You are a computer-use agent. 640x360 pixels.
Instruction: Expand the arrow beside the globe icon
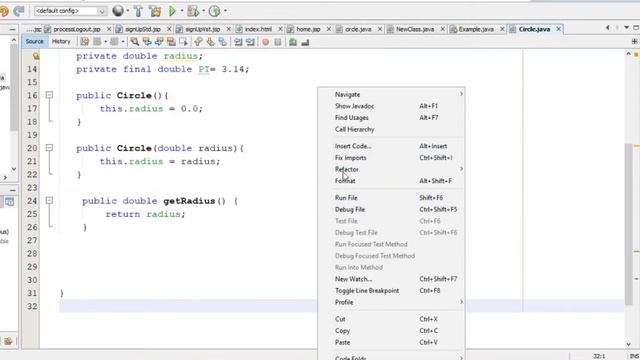point(128,11)
